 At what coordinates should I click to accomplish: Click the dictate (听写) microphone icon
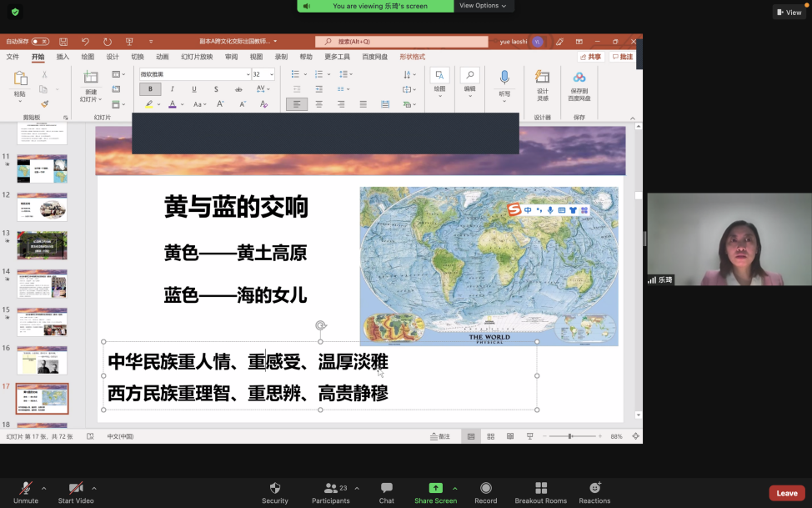click(504, 78)
